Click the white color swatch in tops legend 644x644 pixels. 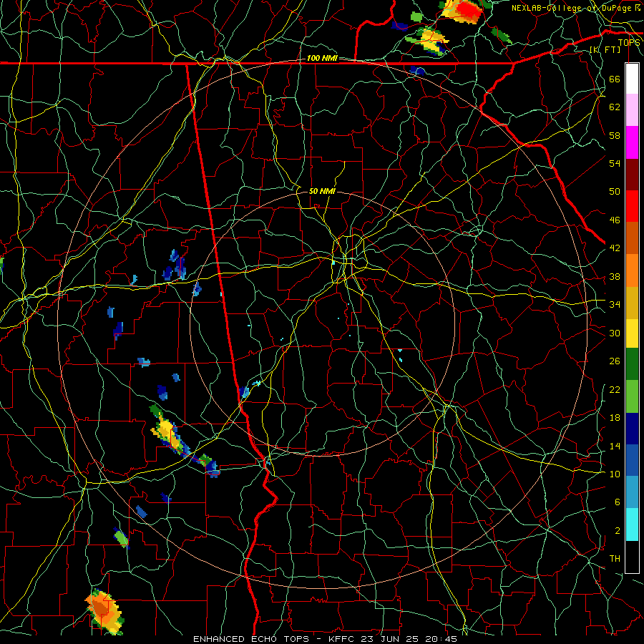(632, 79)
